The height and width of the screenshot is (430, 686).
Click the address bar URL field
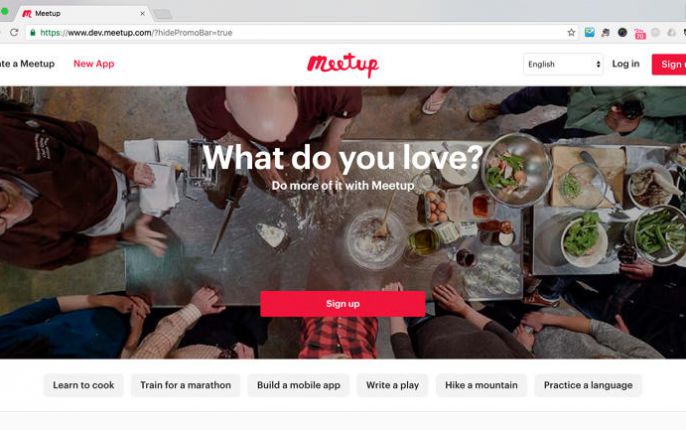298,32
